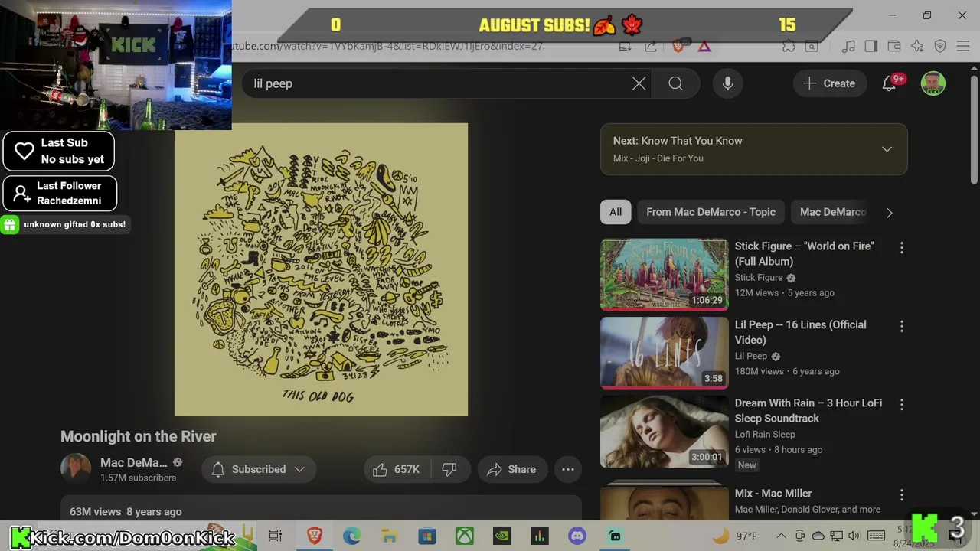Click the Lil Peep channel name

pos(751,356)
